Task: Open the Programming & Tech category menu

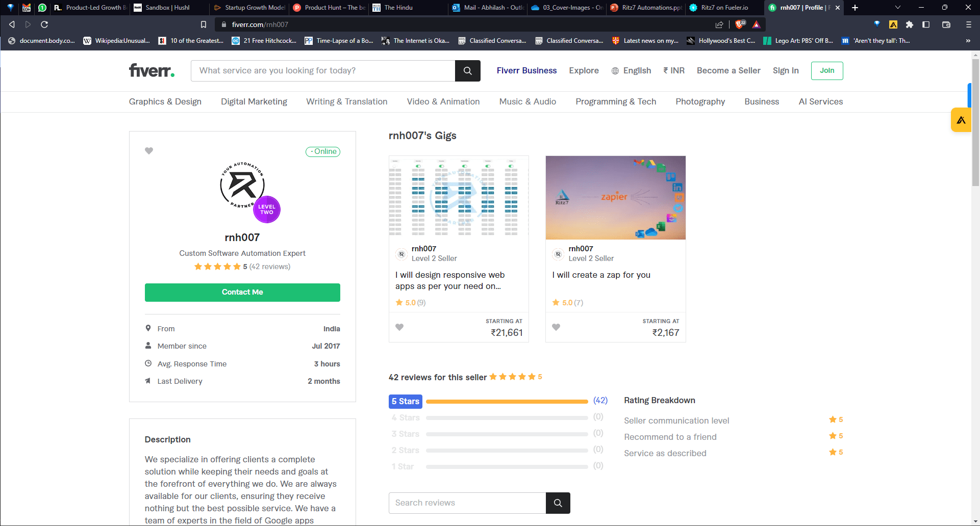Action: pyautogui.click(x=616, y=102)
